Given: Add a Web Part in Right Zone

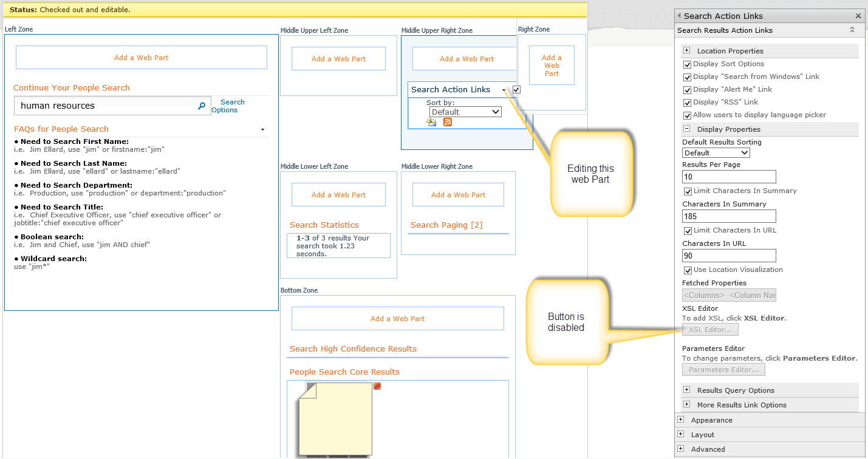Looking at the screenshot, I should coord(552,66).
